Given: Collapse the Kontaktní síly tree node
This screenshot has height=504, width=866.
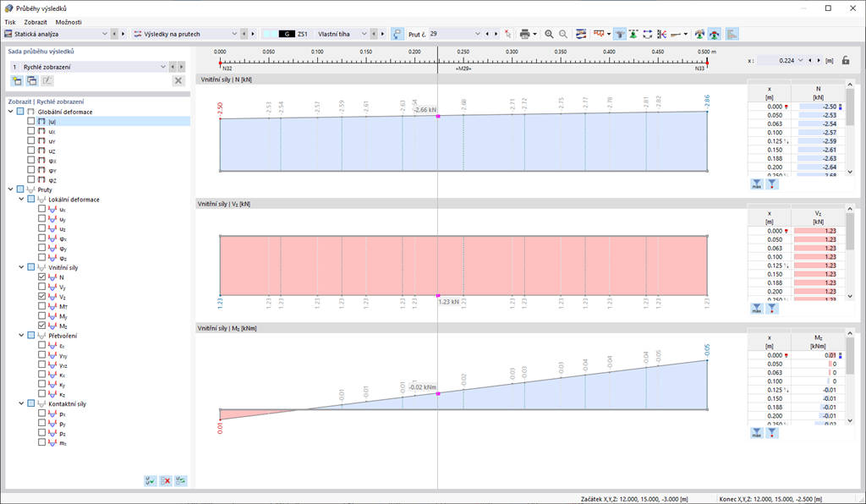Looking at the screenshot, I should [x=21, y=403].
